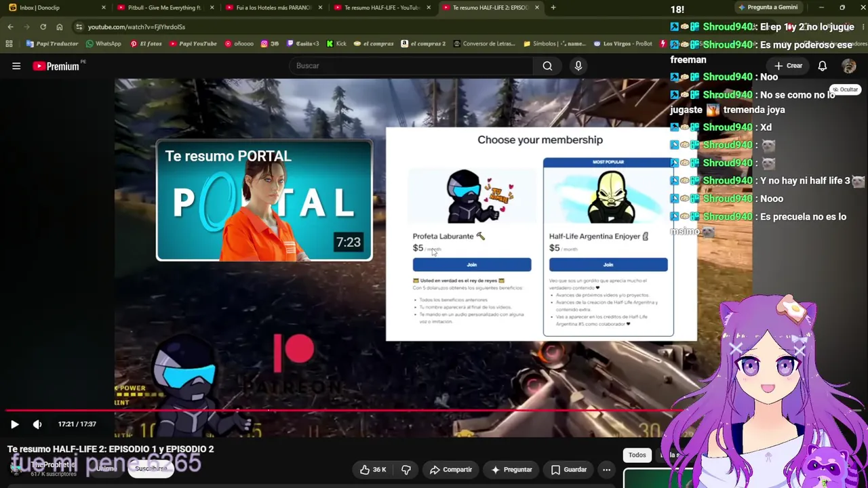Click the YouTube search magnifier button
Viewport: 868px width, 488px height.
click(547, 66)
